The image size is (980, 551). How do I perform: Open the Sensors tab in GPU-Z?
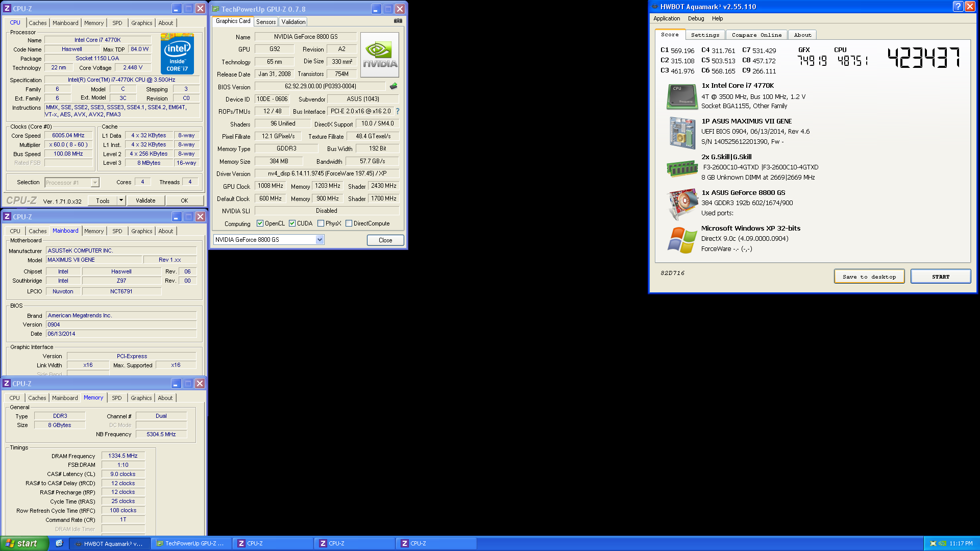(266, 21)
